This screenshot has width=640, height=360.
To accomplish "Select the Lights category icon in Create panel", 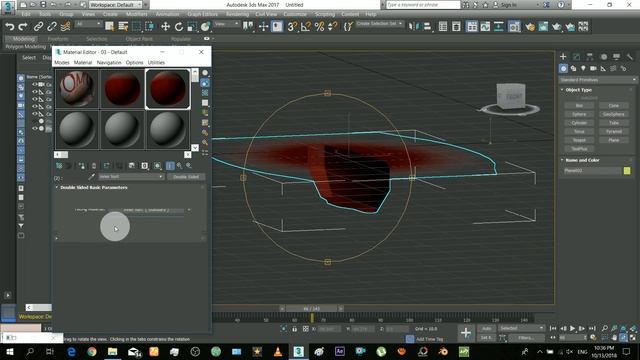I will click(583, 68).
